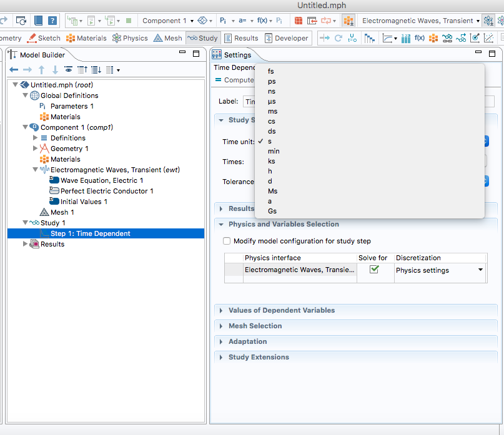Expand the Study Extensions section
This screenshot has height=435, width=504.
(259, 357)
